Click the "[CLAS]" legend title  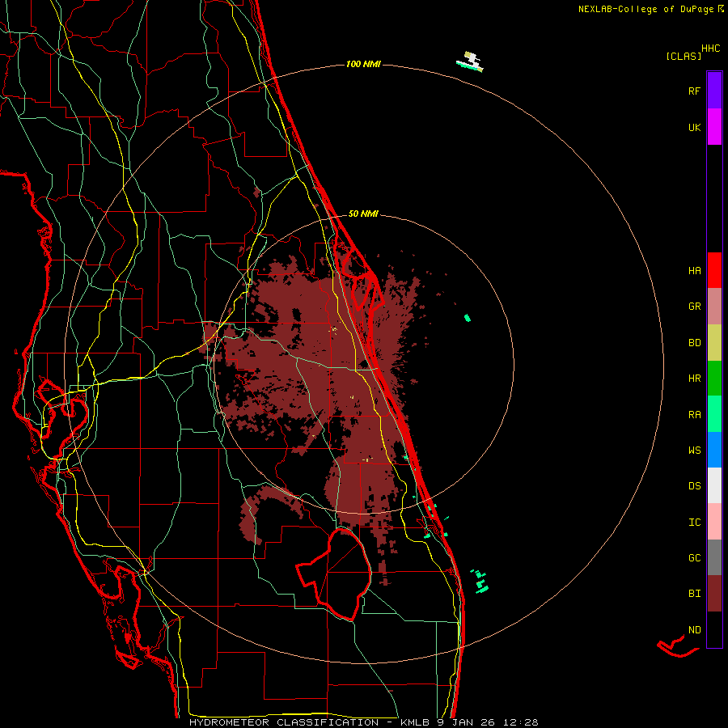pyautogui.click(x=684, y=57)
